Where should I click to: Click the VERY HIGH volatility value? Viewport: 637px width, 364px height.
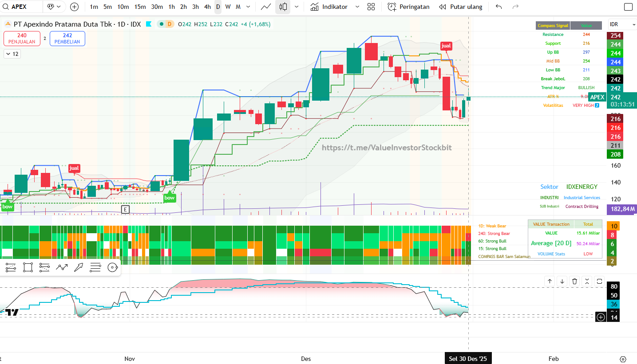point(583,106)
